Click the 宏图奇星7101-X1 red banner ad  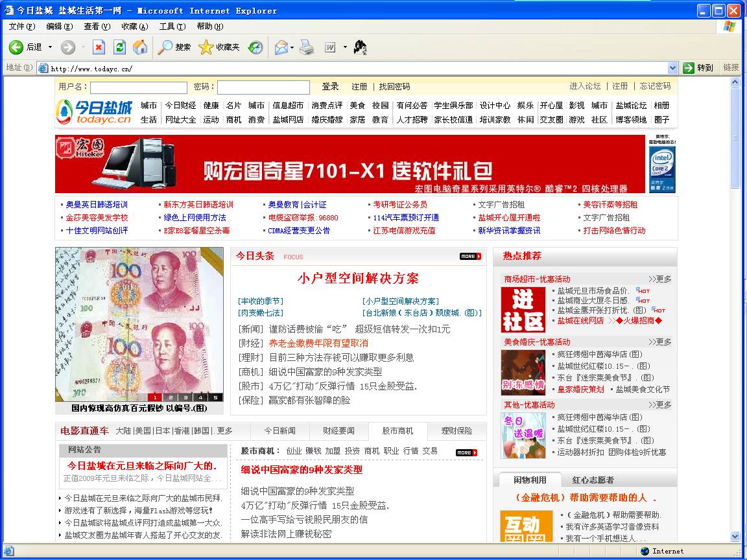[351, 164]
